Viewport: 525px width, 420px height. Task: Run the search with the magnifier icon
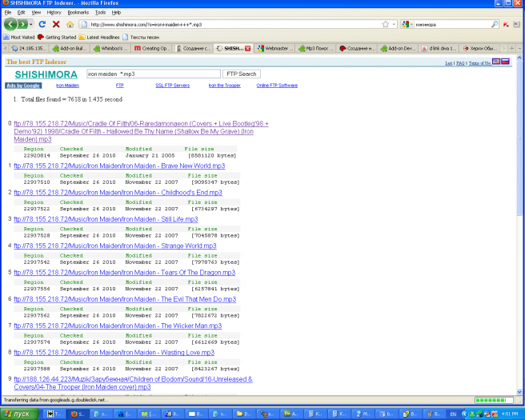[495, 24]
